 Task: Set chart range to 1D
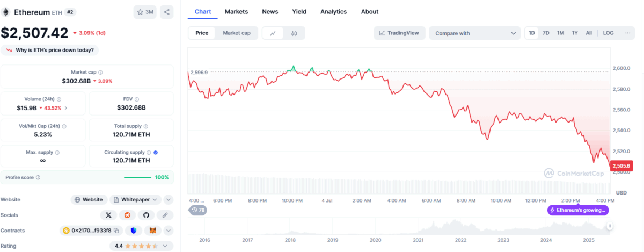(532, 33)
